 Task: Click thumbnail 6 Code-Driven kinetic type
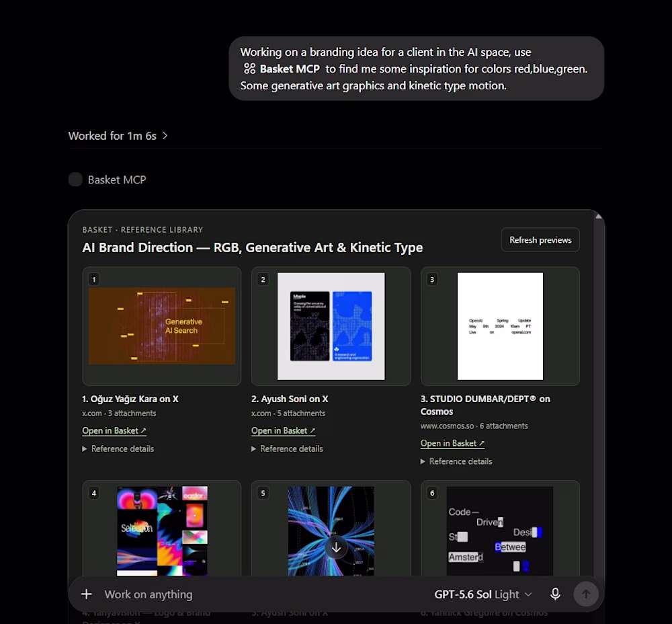[x=500, y=531]
